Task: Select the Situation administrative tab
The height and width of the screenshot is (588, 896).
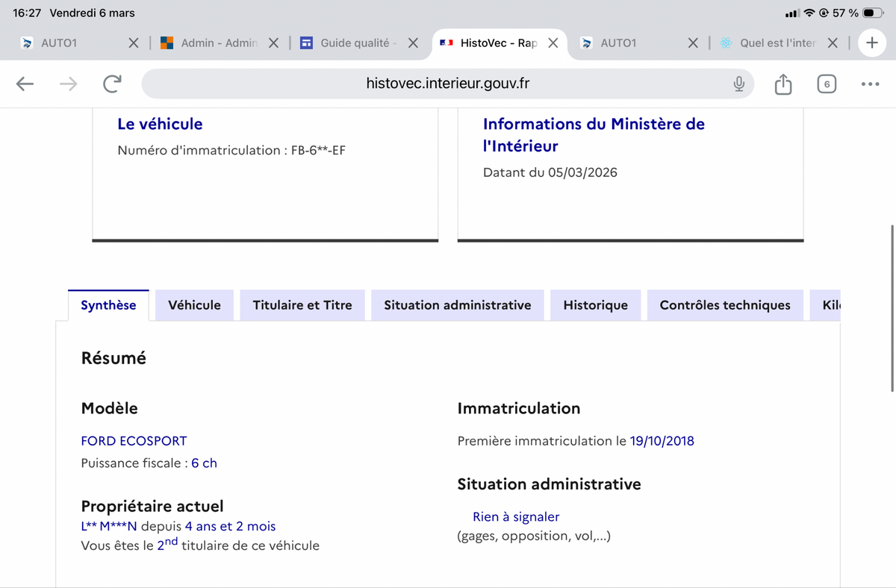Action: [457, 305]
